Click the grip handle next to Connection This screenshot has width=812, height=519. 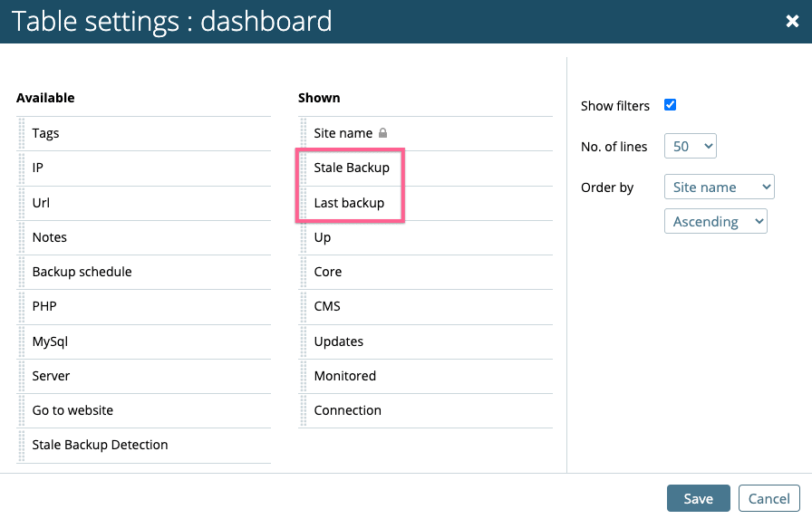click(x=304, y=411)
